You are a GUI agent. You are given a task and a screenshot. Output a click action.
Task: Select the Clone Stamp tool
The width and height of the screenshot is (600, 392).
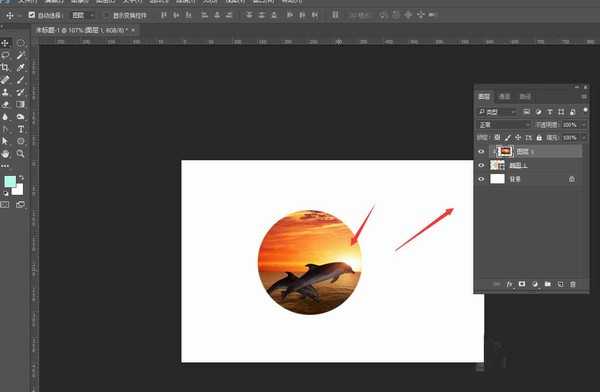click(x=5, y=92)
